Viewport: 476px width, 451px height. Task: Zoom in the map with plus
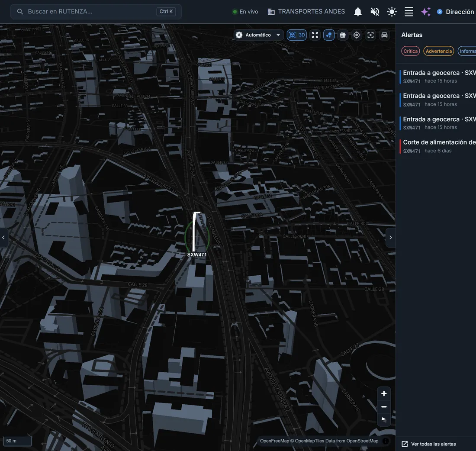point(384,393)
